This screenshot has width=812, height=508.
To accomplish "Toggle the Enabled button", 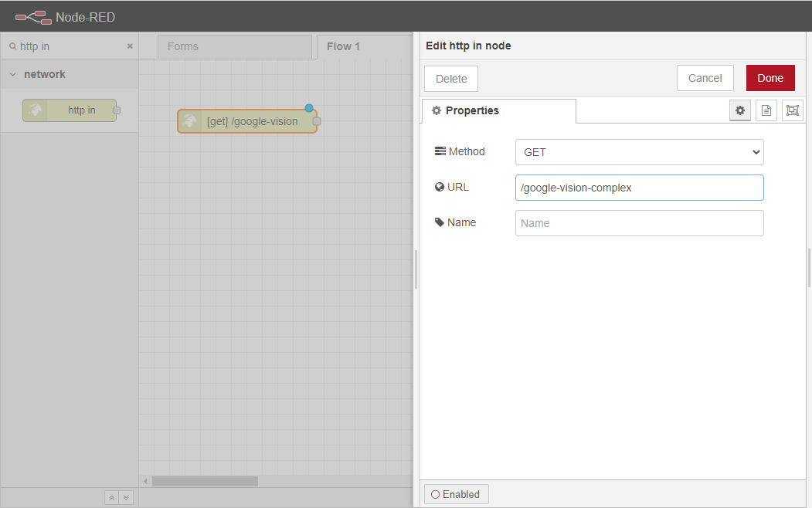I will (x=457, y=495).
